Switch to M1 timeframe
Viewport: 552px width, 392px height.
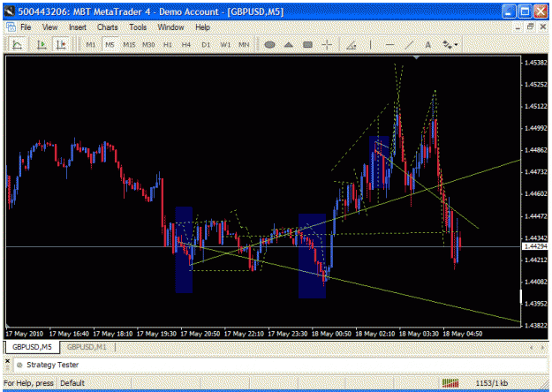(90, 45)
